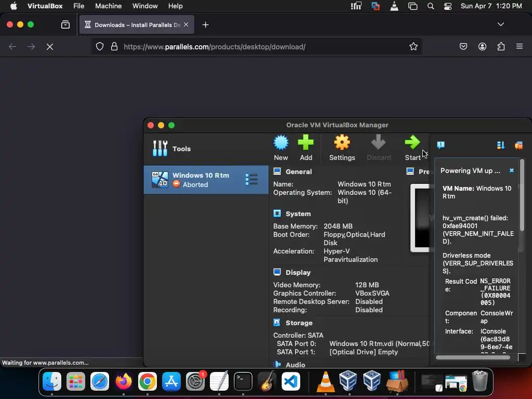Open Control Center in the menu bar
532x399 pixels.
point(448,6)
